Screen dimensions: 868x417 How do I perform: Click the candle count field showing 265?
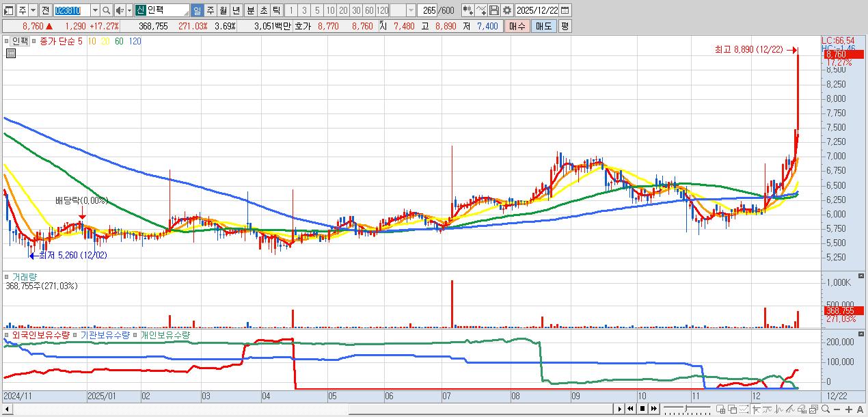pyautogui.click(x=427, y=10)
